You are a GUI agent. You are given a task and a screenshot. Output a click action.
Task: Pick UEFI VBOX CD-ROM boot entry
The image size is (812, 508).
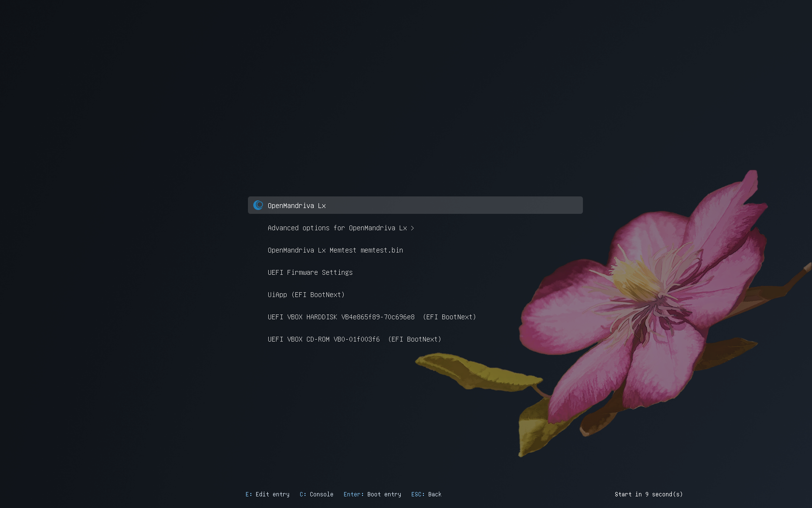pyautogui.click(x=354, y=339)
